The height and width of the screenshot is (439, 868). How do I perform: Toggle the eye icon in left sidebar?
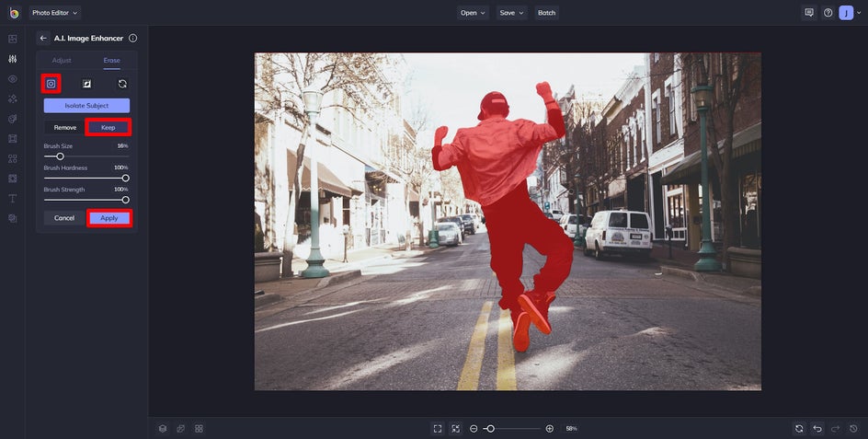pos(13,78)
